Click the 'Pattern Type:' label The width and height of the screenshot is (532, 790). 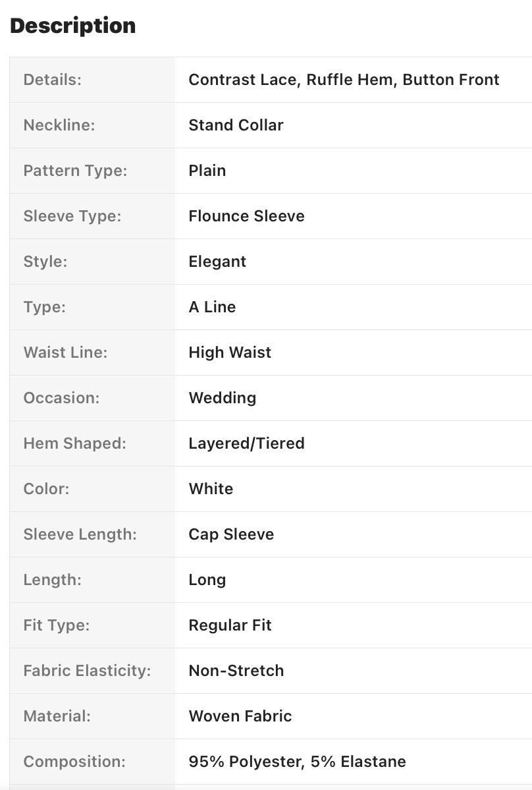75,171
